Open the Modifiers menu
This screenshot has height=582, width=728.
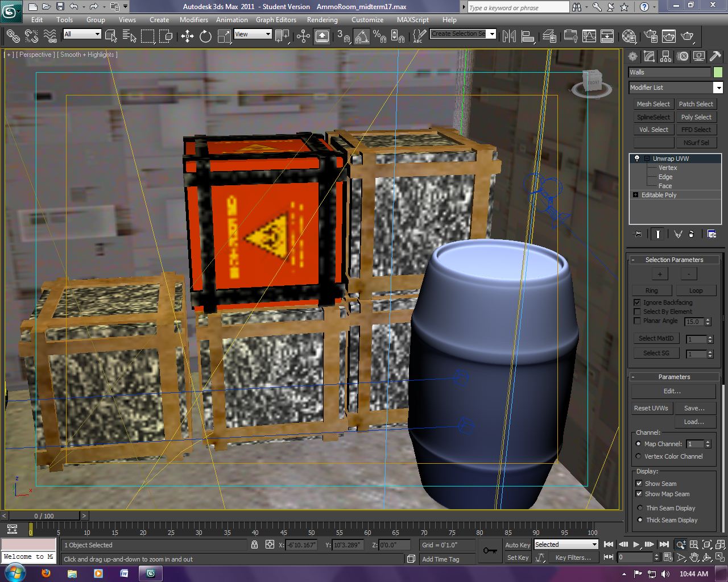194,19
